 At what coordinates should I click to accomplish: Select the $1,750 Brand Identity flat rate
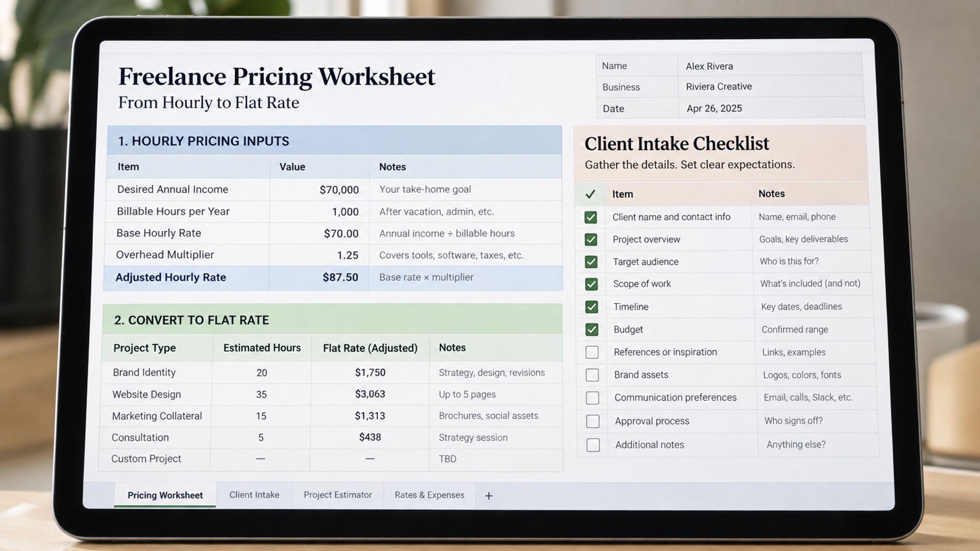coord(370,373)
